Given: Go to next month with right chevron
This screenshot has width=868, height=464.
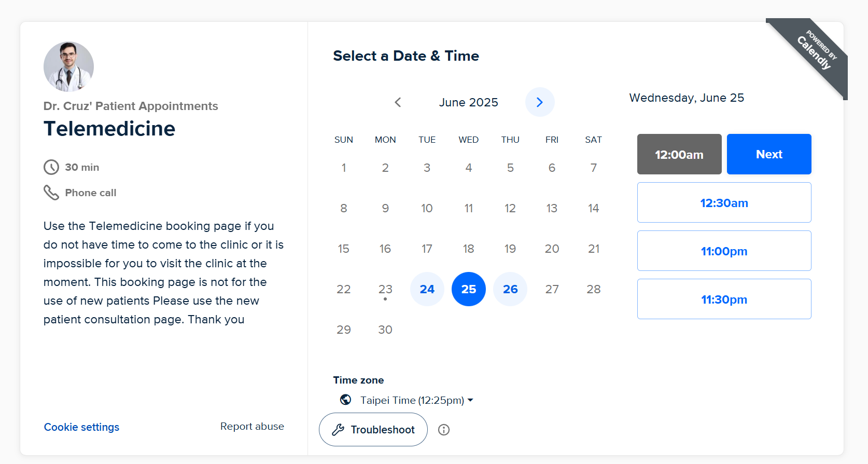Looking at the screenshot, I should pyautogui.click(x=540, y=102).
